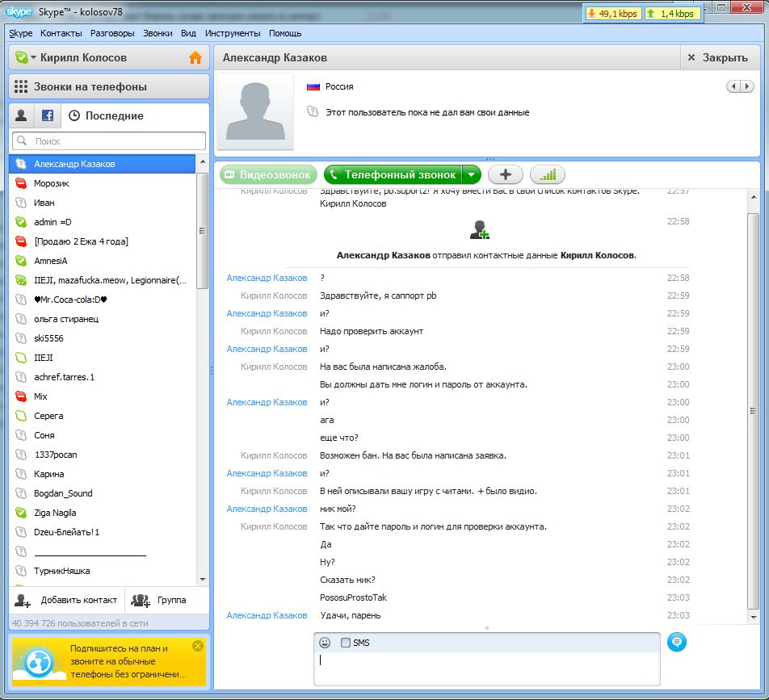Close the conversation with Закрыть
Viewport: 769px width, 700px height.
click(718, 58)
